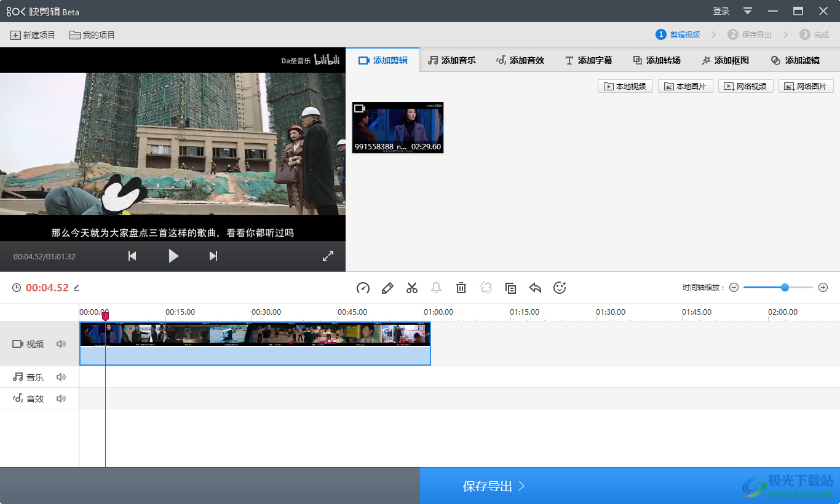Open the speed adjustment tool

coord(363,288)
